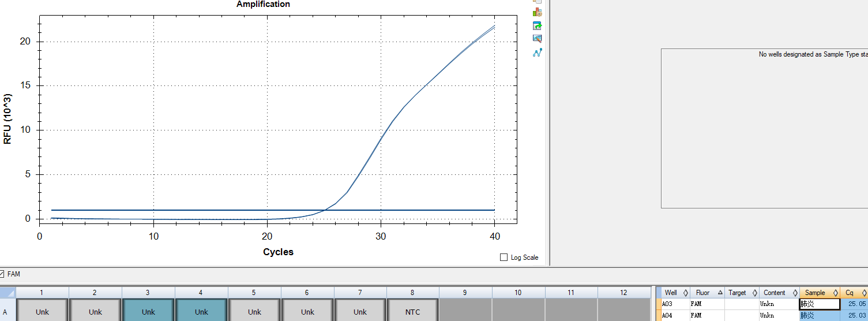Click the row selector for A03
The width and height of the screenshot is (868, 321).
(x=658, y=304)
